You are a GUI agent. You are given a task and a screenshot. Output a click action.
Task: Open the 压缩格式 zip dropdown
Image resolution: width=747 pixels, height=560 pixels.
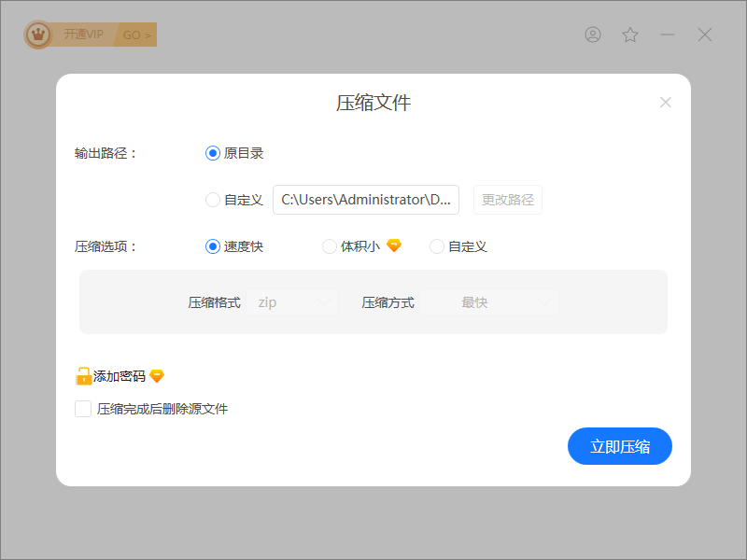tap(292, 302)
